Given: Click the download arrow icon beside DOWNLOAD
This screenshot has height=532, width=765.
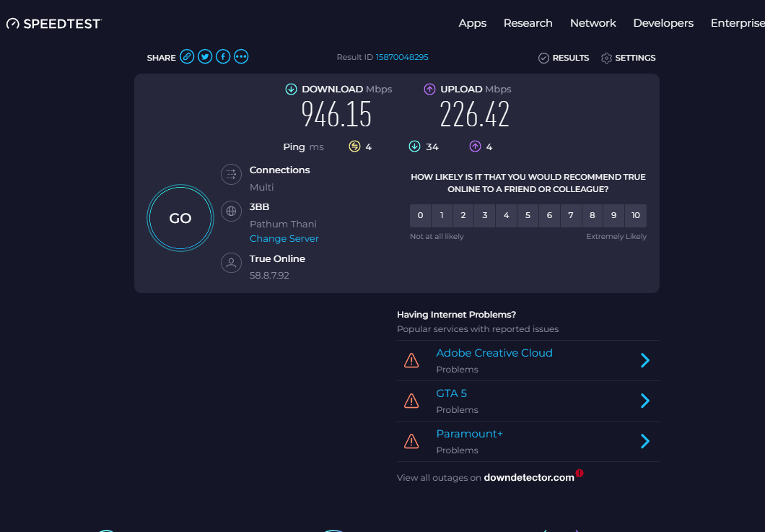Looking at the screenshot, I should 292,89.
